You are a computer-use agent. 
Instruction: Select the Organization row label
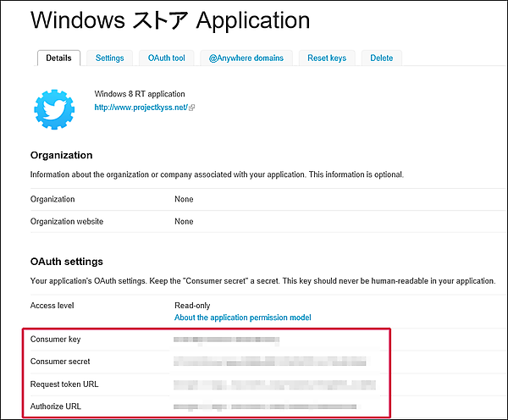click(x=52, y=199)
